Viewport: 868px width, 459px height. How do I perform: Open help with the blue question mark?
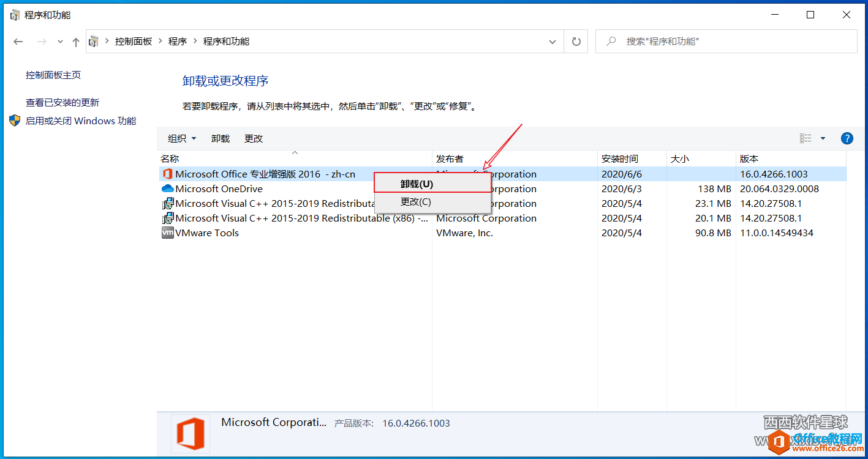pos(847,138)
